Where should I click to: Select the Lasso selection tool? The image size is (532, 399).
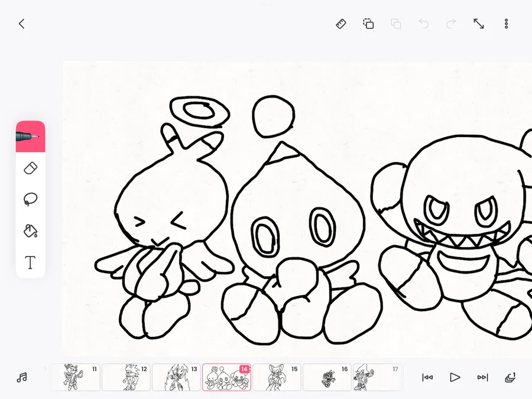(31, 199)
